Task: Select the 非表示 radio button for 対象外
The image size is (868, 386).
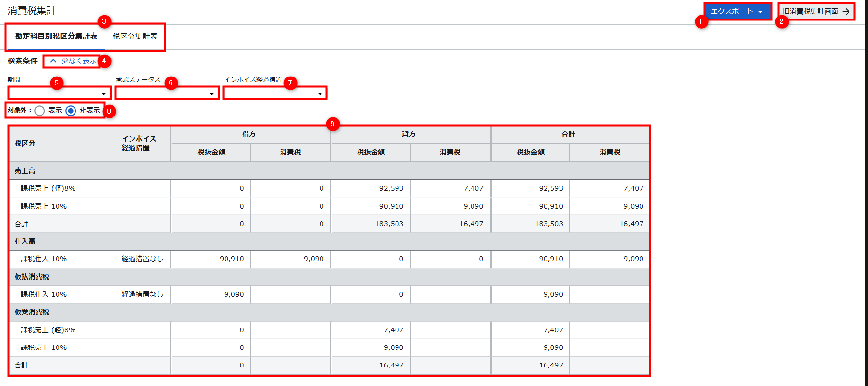Action: pos(71,111)
